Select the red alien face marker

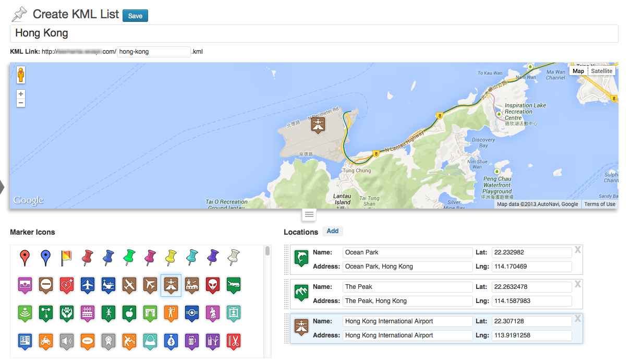coord(213,285)
